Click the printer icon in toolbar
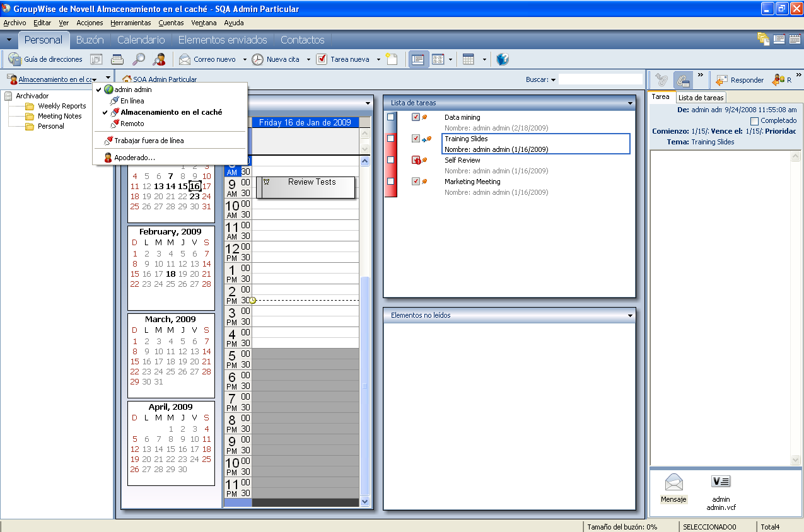804x532 pixels. click(x=117, y=59)
